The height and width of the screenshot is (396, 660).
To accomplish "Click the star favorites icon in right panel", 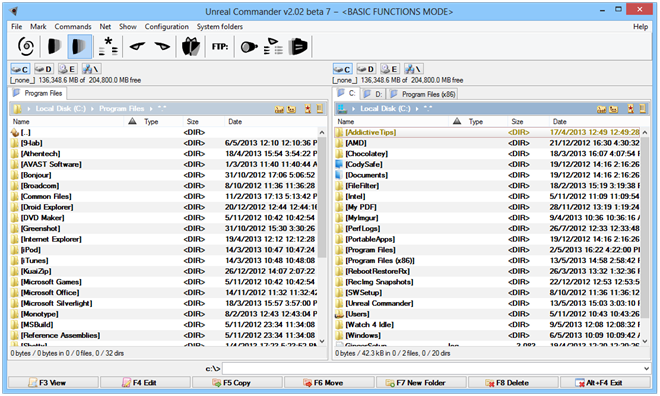I will click(x=631, y=109).
